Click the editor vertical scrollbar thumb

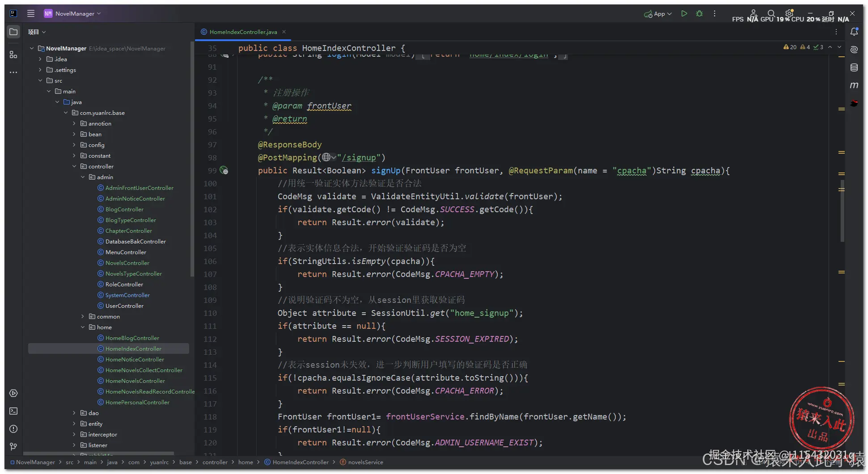tap(842, 211)
